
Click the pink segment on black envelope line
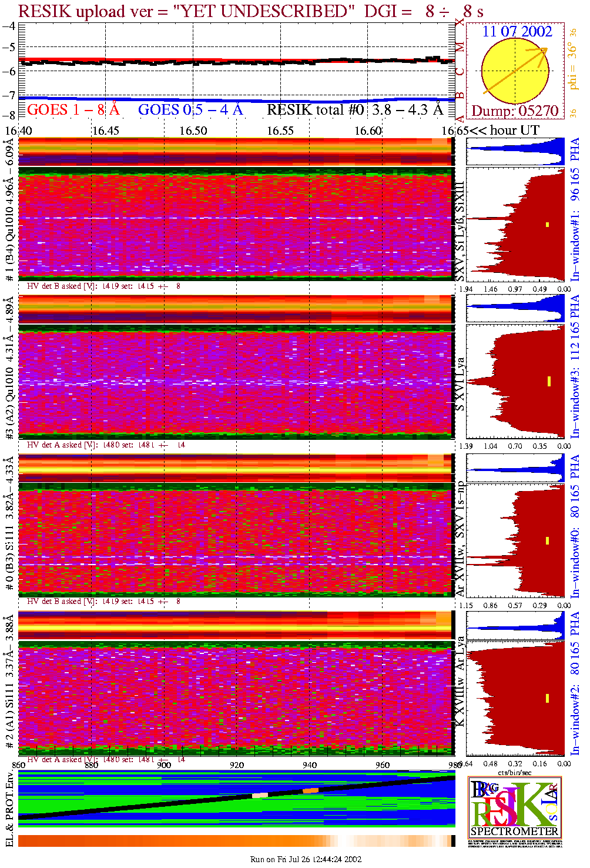260,794
